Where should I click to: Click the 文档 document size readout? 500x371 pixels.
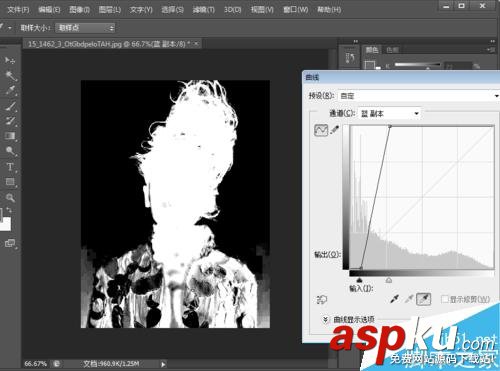pos(111,363)
